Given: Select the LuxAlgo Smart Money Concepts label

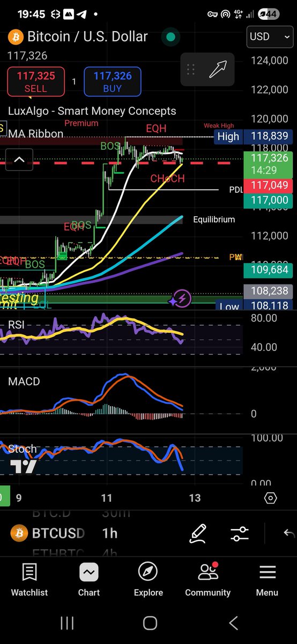Looking at the screenshot, I should (92, 111).
